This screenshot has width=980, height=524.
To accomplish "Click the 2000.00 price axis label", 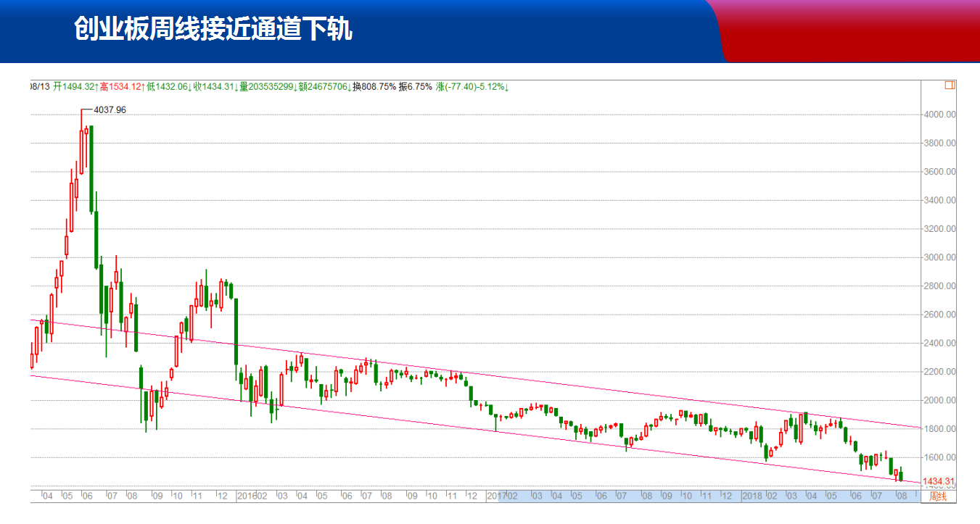I will [939, 401].
